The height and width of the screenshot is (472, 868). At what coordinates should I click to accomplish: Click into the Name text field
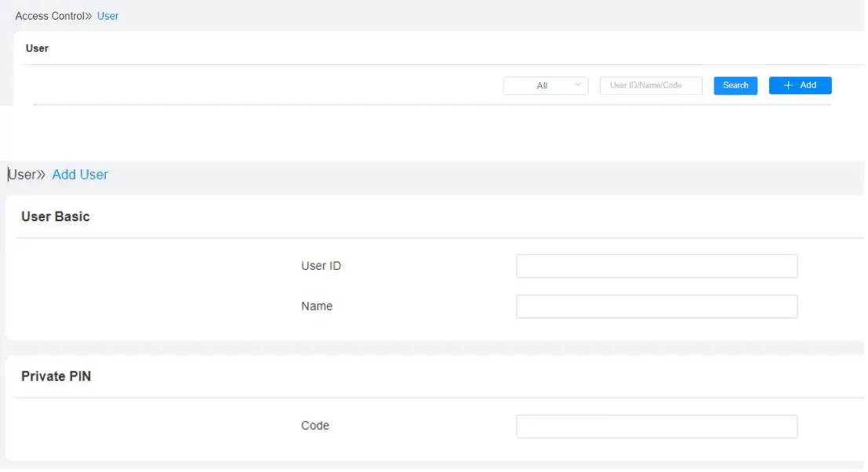(656, 307)
